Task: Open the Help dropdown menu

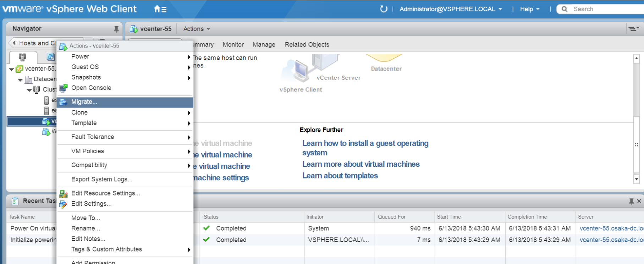Action: pyautogui.click(x=529, y=9)
